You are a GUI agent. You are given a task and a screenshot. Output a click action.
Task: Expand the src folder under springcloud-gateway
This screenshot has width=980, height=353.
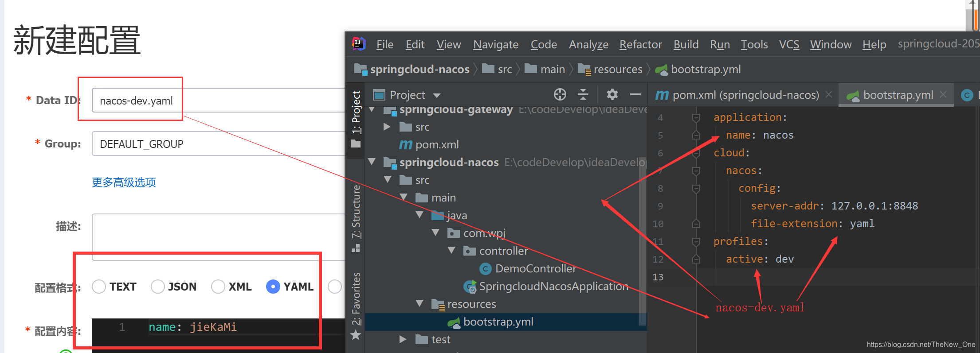click(x=387, y=127)
